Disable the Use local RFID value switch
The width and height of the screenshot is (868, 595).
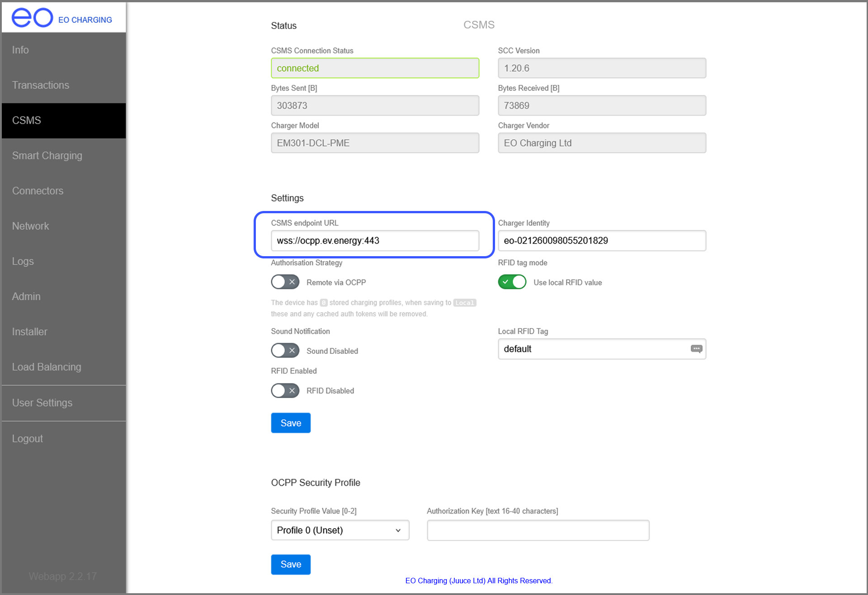(512, 282)
